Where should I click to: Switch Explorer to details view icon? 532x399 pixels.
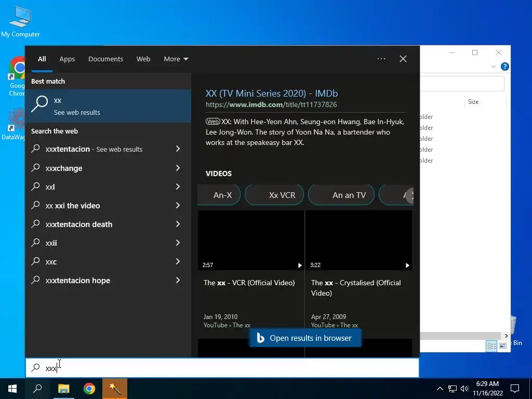pos(491,345)
